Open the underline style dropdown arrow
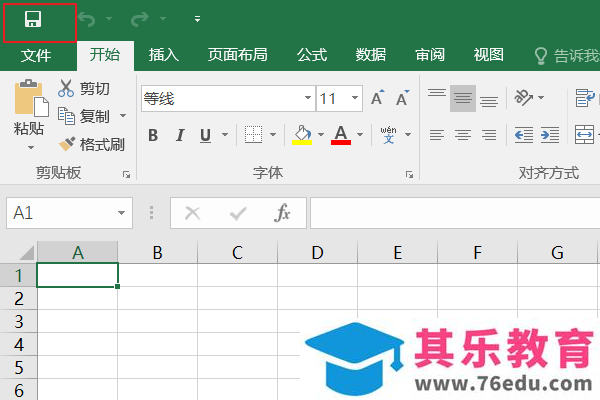Screen dimensions: 600x400 click(x=225, y=134)
